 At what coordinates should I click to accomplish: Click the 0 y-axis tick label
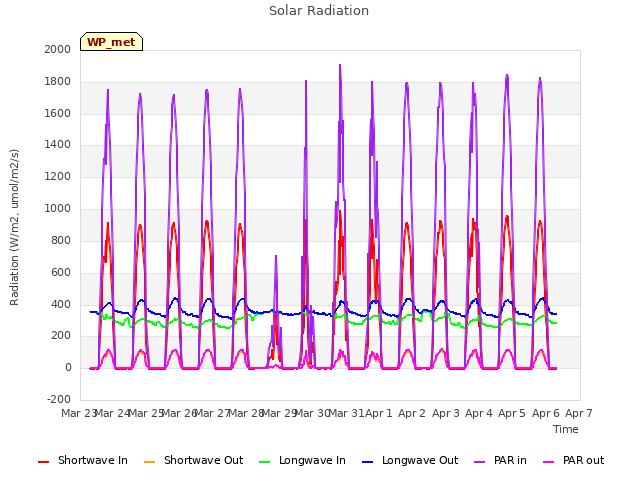point(68,368)
